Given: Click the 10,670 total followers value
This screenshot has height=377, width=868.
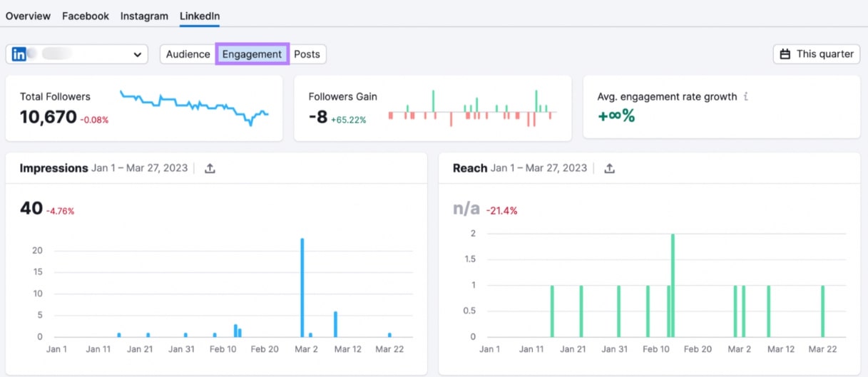Looking at the screenshot, I should click(x=48, y=117).
